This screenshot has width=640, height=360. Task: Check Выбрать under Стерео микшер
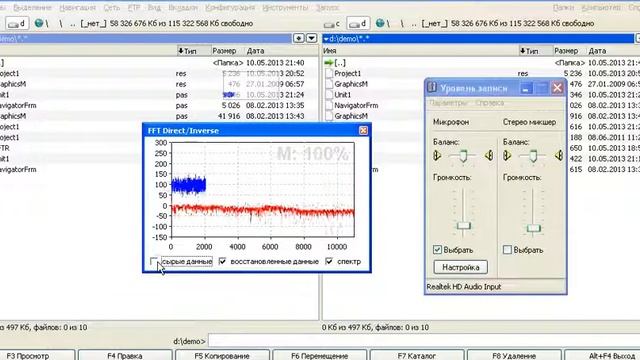507,249
